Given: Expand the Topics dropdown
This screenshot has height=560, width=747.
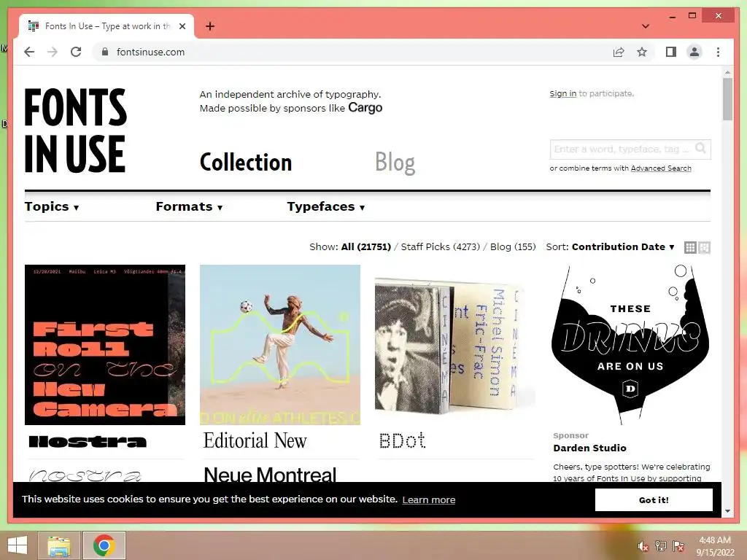Looking at the screenshot, I should coord(52,206).
